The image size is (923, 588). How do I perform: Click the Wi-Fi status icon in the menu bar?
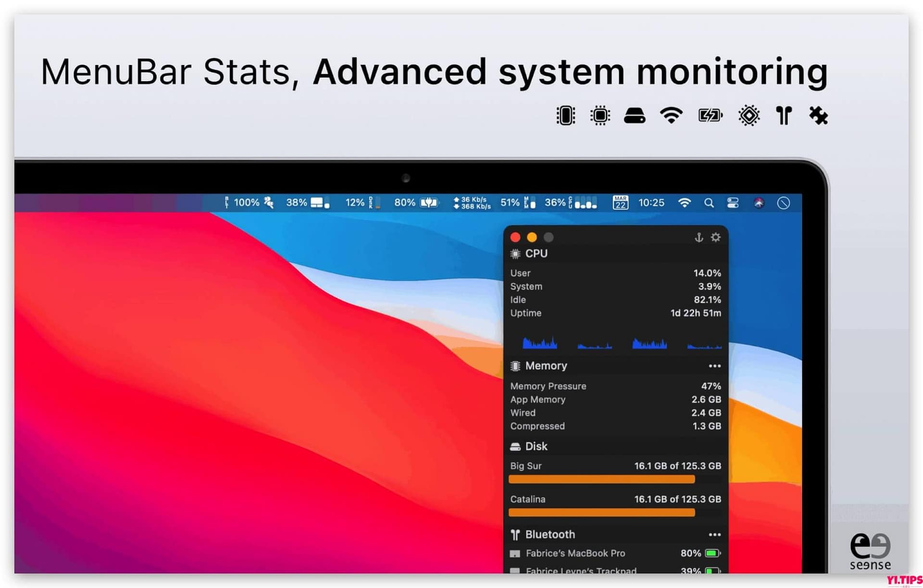click(685, 202)
